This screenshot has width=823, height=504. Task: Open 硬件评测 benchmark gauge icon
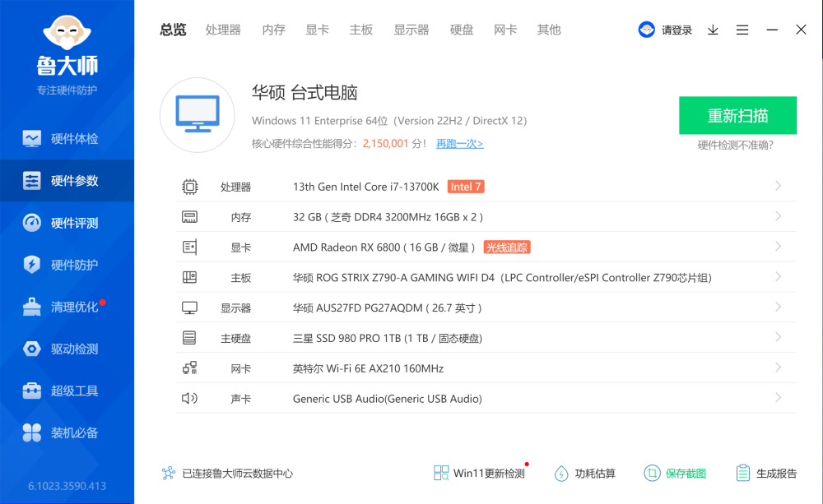coord(31,223)
